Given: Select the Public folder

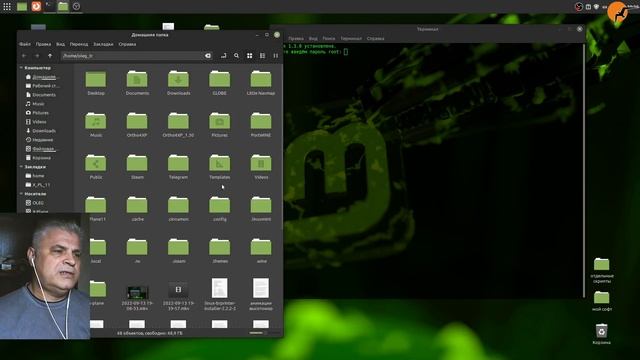Looking at the screenshot, I should coord(96,163).
